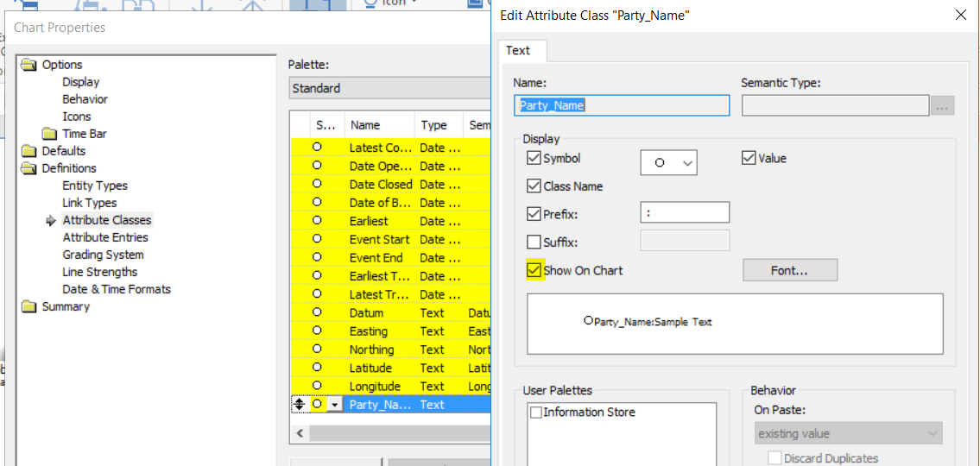Enable the Suffix checkbox
This screenshot has height=466, width=980.
tap(534, 241)
